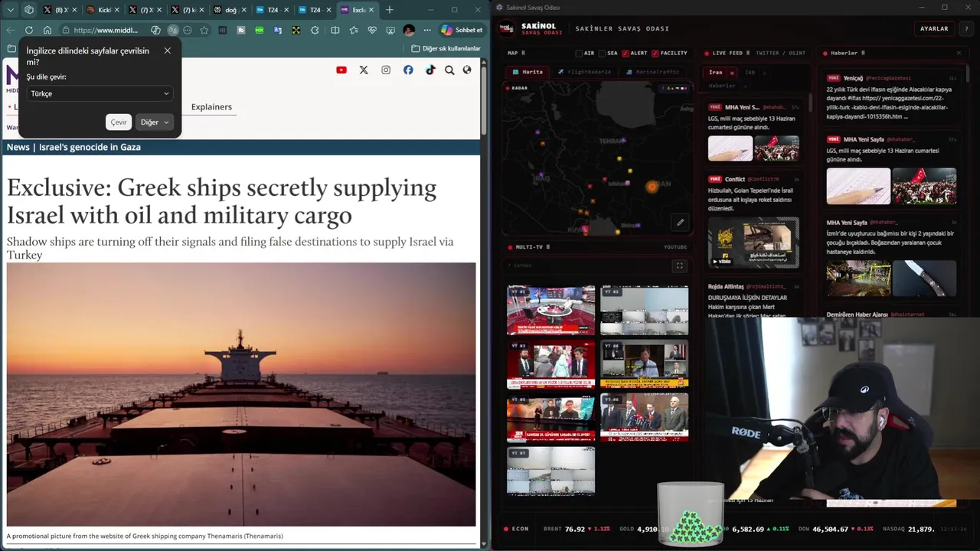Open Sohbet et Copilot button
The image size is (980, 551).
pyautogui.click(x=462, y=30)
